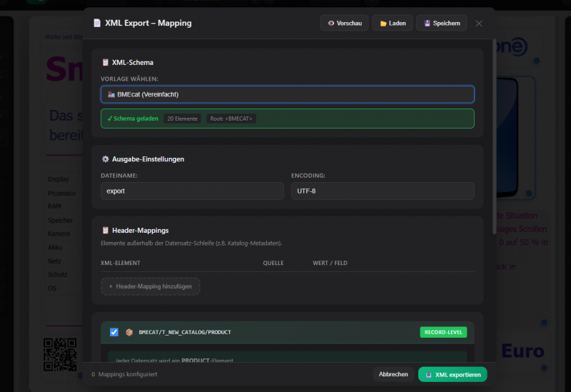Click the 20 Elemente badge
Viewport: 571px width, 392px height.
[183, 119]
